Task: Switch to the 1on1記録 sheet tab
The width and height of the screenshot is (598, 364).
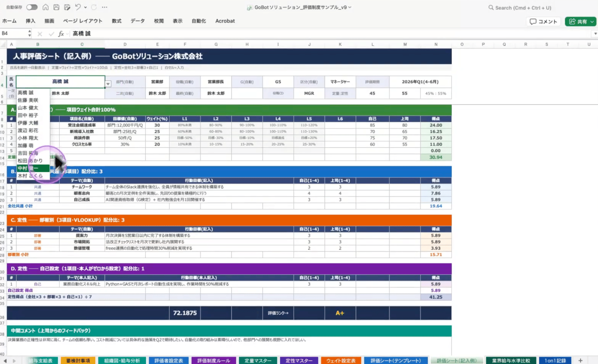Action: click(555, 361)
